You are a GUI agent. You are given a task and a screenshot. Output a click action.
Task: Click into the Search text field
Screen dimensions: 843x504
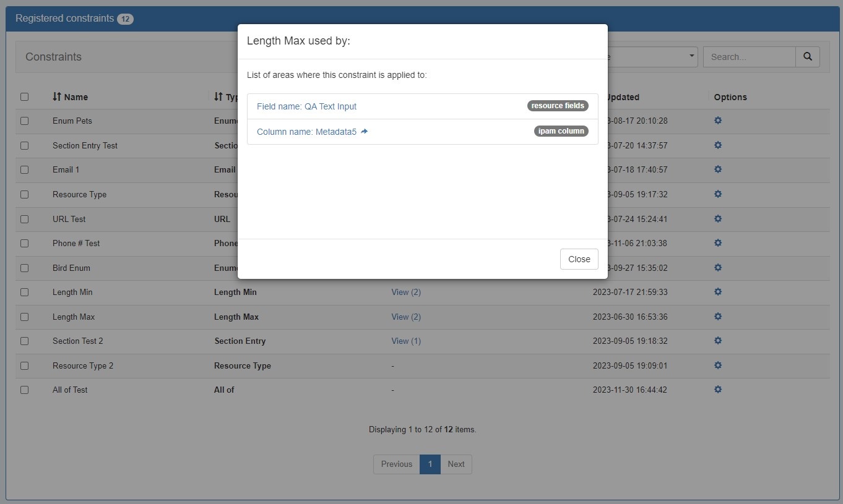[749, 57]
